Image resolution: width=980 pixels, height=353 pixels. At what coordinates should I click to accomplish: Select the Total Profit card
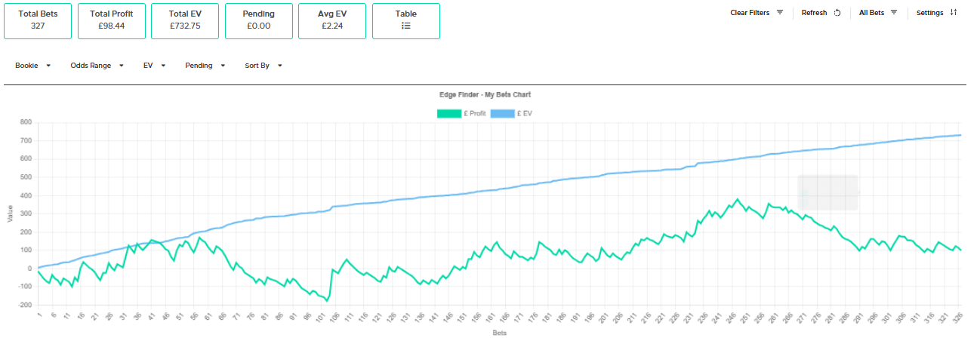pos(111,20)
